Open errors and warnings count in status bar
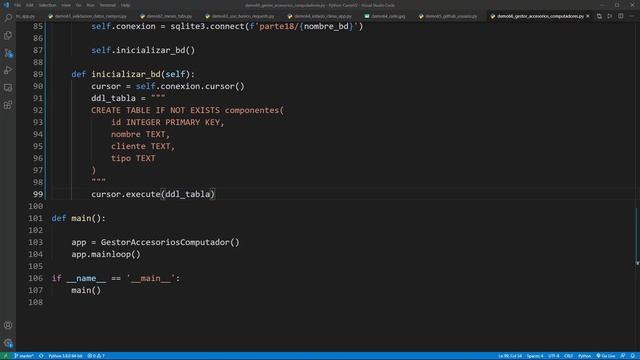This screenshot has height=360, width=640. click(x=96, y=356)
